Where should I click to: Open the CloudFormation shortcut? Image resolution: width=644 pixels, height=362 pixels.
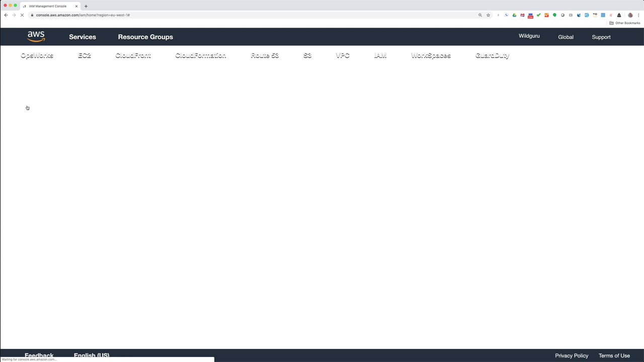click(x=200, y=55)
